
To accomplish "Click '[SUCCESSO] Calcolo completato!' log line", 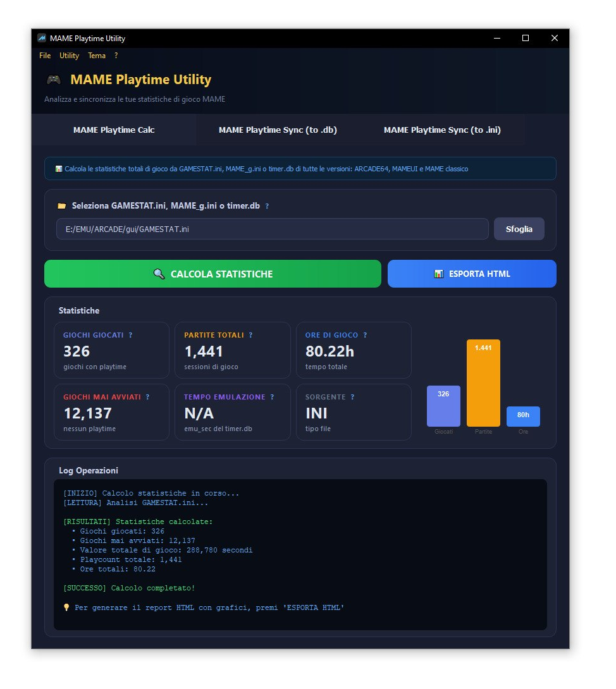I will coord(129,588).
